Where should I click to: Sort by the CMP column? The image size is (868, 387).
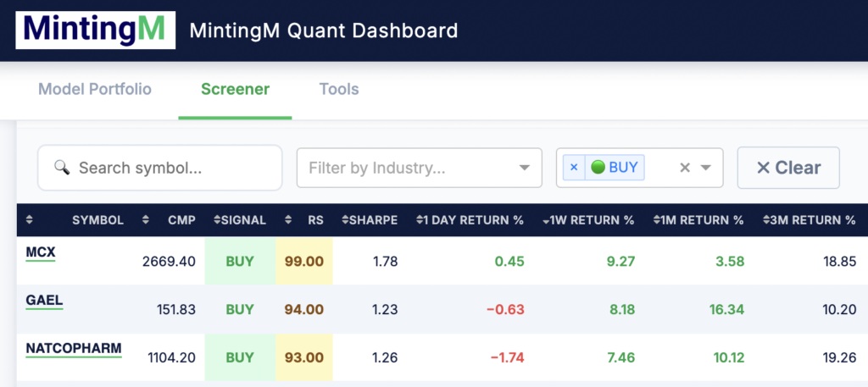(181, 220)
